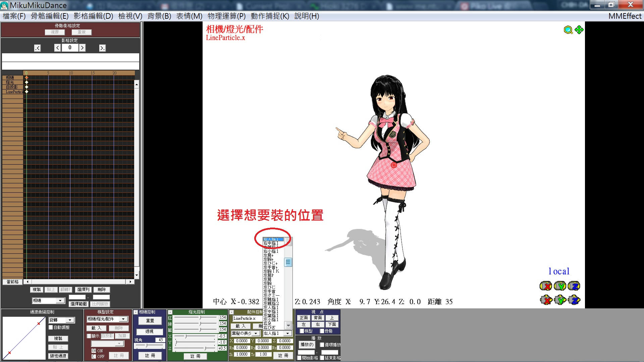Collapse the 相機控制 panel minus button
Image resolution: width=644 pixels, height=362 pixels.
click(x=136, y=312)
